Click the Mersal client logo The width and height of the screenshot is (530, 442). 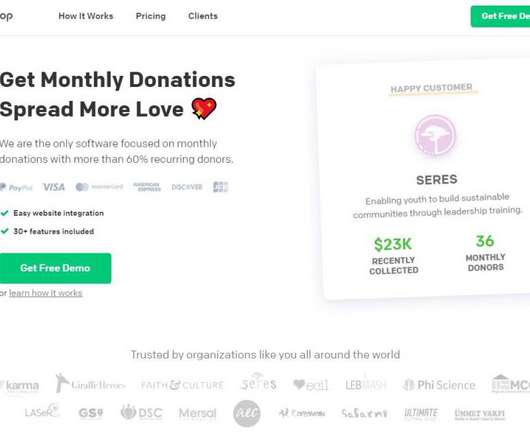[198, 413]
